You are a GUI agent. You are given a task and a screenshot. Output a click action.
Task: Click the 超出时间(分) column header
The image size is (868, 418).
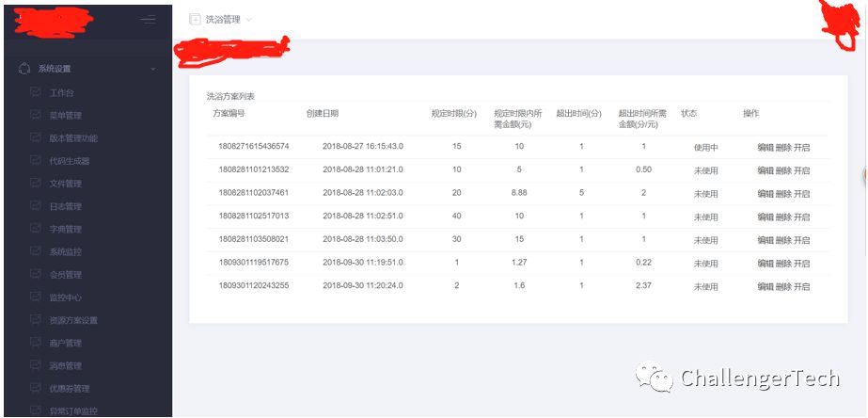(x=579, y=114)
